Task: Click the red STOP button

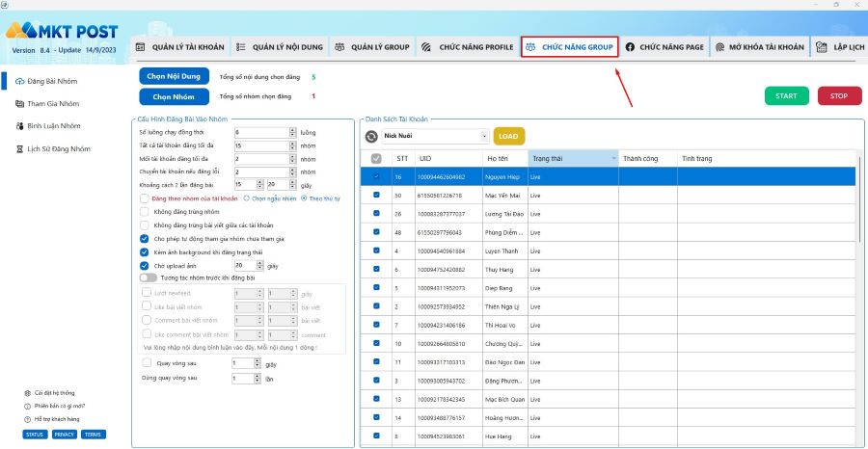Action: coord(839,96)
